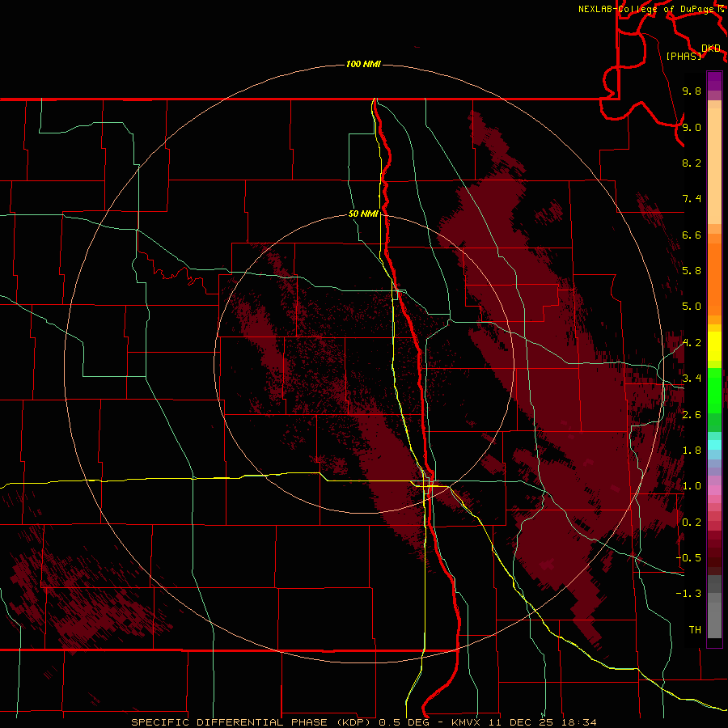Click the bright green segment of the color bar
The image size is (728, 728).
pyautogui.click(x=714, y=391)
